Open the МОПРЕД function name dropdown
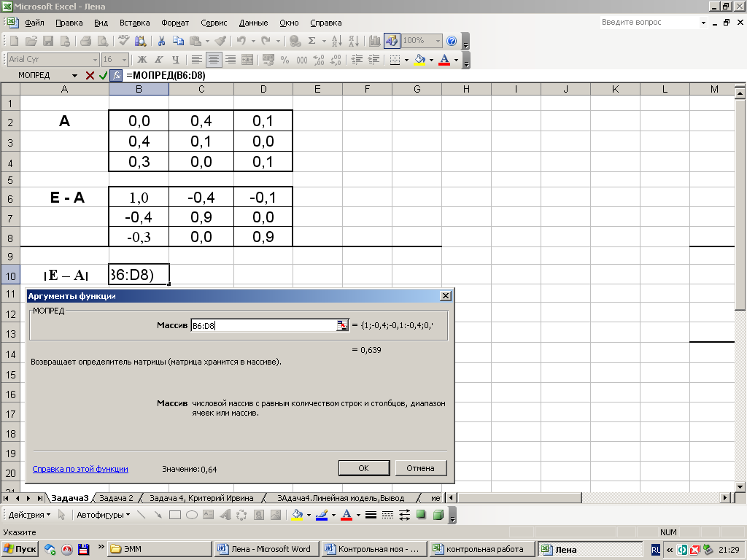747x560 pixels. [74, 75]
